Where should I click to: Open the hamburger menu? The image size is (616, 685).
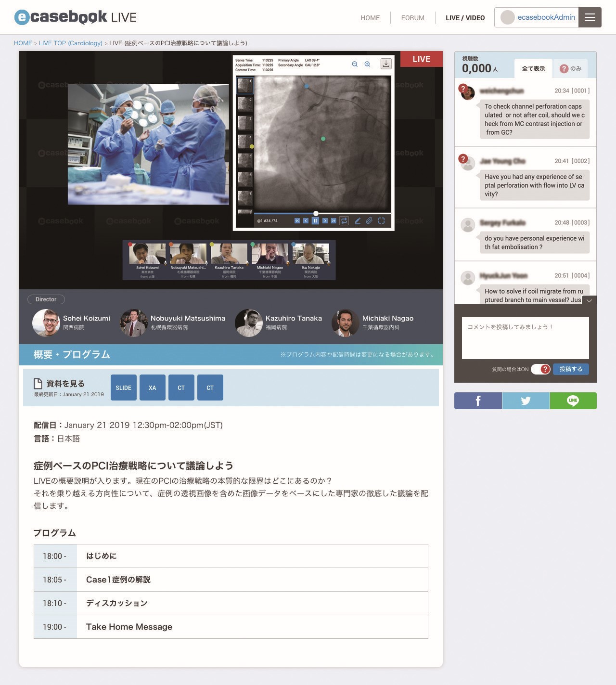click(590, 17)
